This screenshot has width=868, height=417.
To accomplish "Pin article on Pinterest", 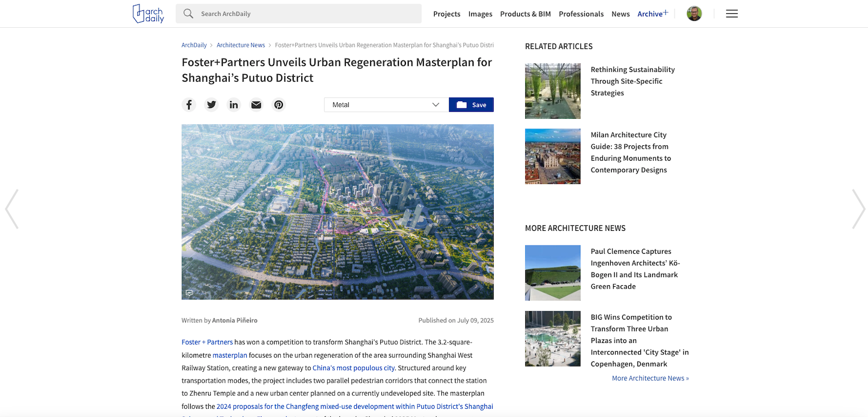I will coord(278,105).
